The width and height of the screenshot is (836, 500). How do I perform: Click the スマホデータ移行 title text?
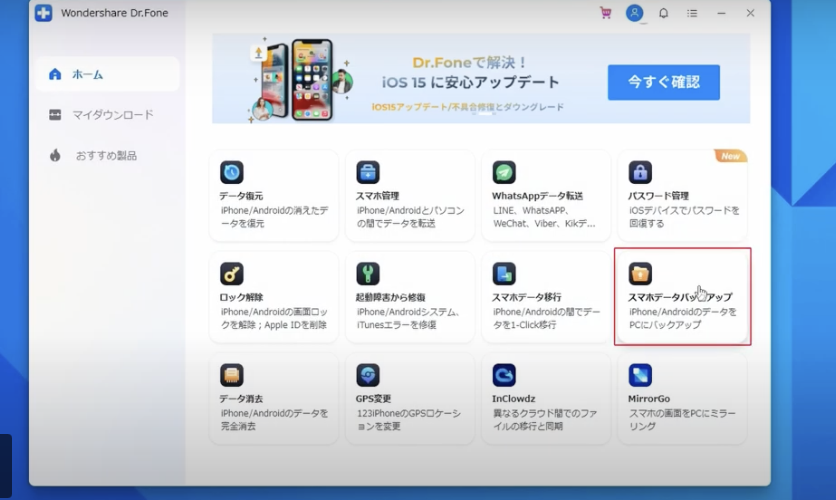(526, 297)
